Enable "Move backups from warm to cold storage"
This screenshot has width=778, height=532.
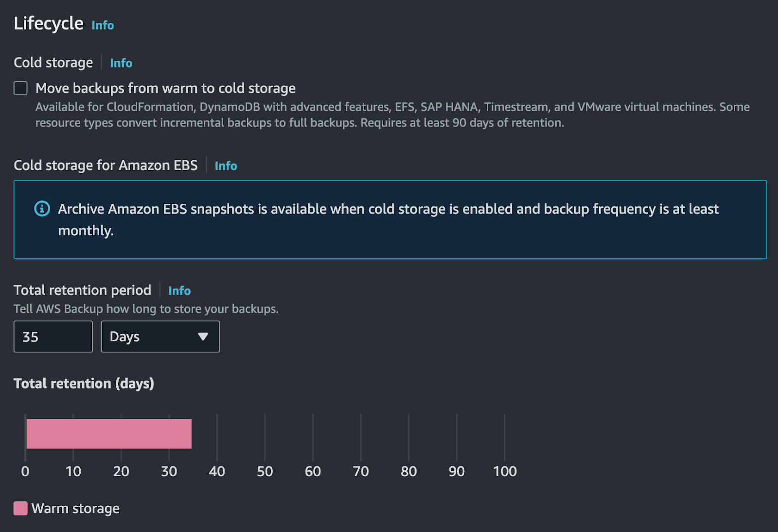(20, 88)
